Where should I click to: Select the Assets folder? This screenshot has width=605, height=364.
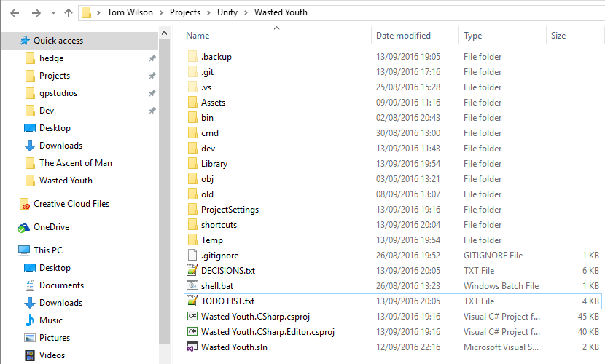point(213,103)
